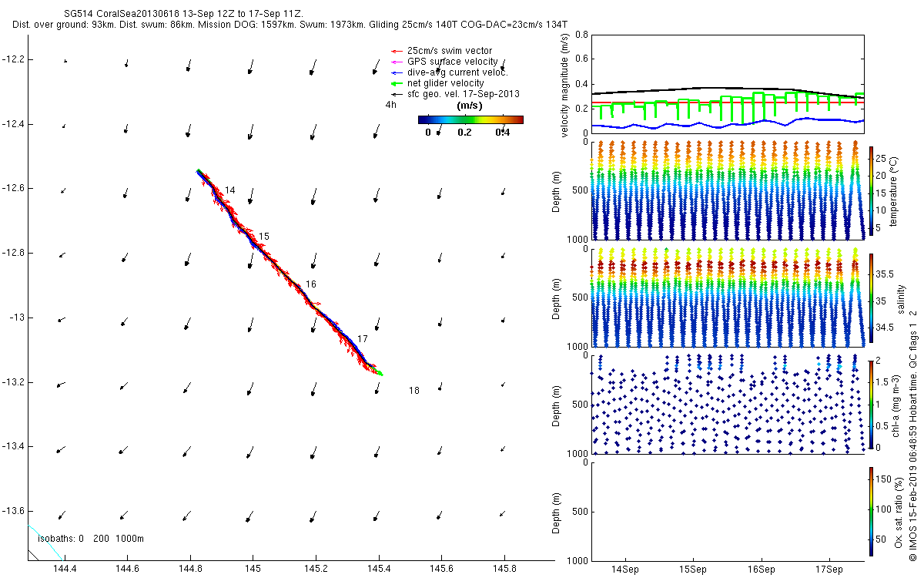Click the -12.6 latitude tick label
Viewport: 924px width, 578px height.
pos(13,188)
